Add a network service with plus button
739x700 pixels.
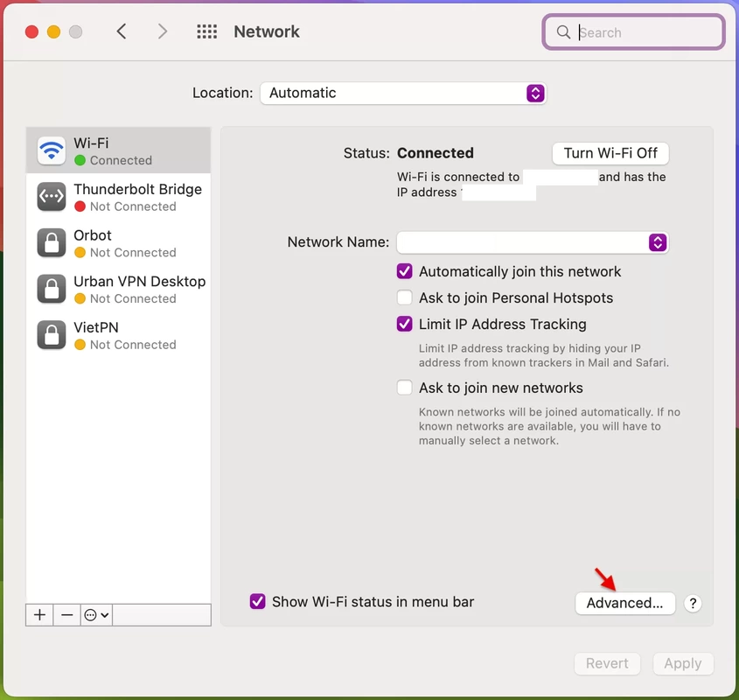[39, 614]
